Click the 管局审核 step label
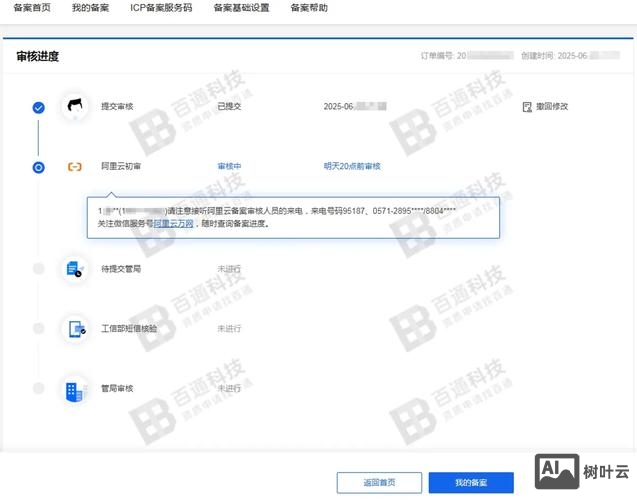This screenshot has height=500, width=637. coord(117,388)
